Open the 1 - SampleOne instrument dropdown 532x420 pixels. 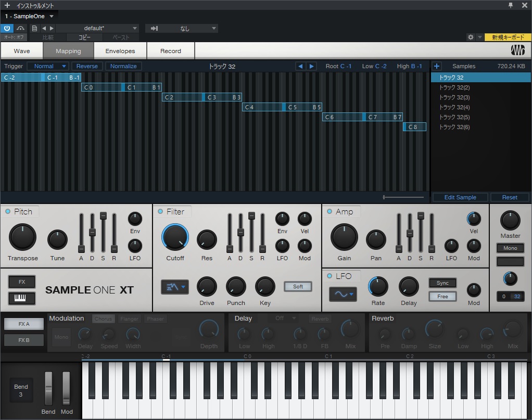pyautogui.click(x=29, y=16)
